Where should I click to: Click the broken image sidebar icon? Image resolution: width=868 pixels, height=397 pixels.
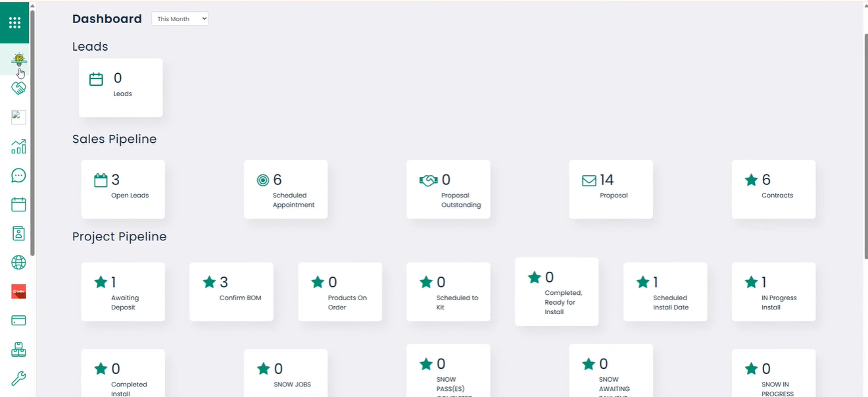[x=18, y=117]
